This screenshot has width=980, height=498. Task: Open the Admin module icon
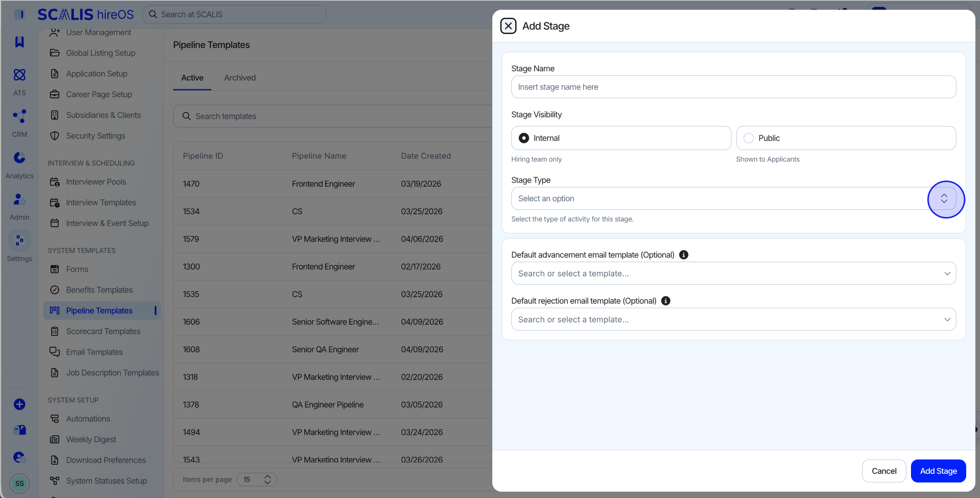click(20, 199)
